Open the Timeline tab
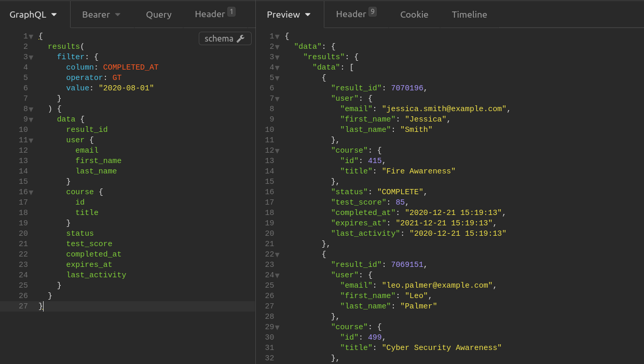The height and width of the screenshot is (364, 644). click(469, 15)
